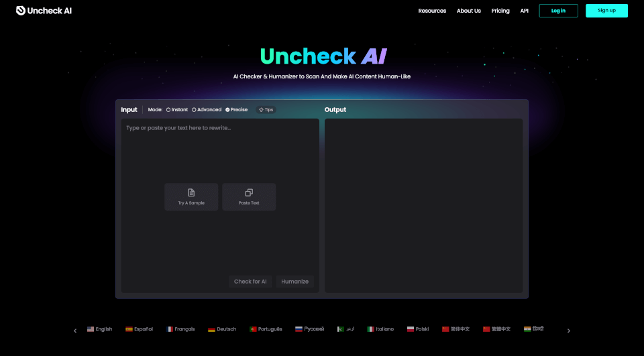This screenshot has height=356, width=644.
Task: Click the Uncheck AI title heading
Action: [x=323, y=56]
